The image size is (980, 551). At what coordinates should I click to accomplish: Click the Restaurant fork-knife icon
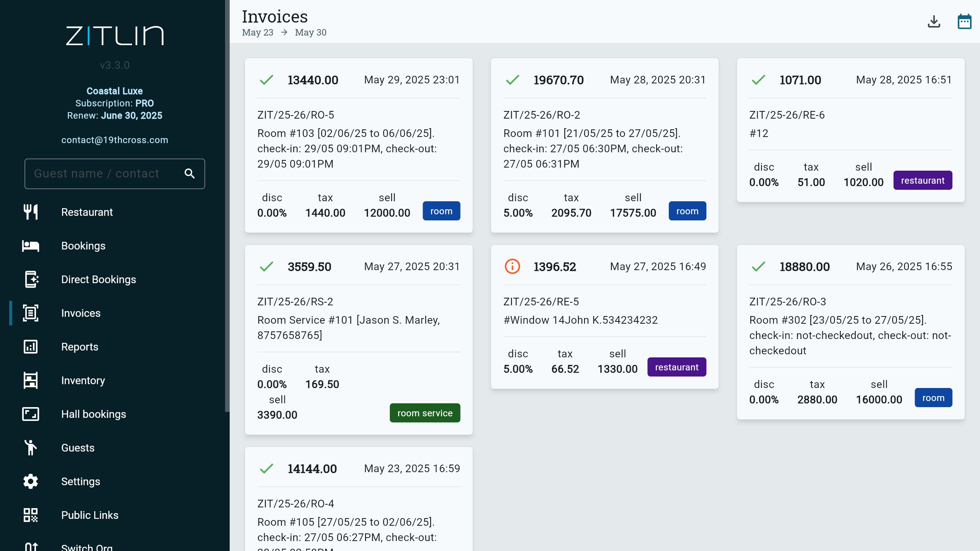[31, 212]
